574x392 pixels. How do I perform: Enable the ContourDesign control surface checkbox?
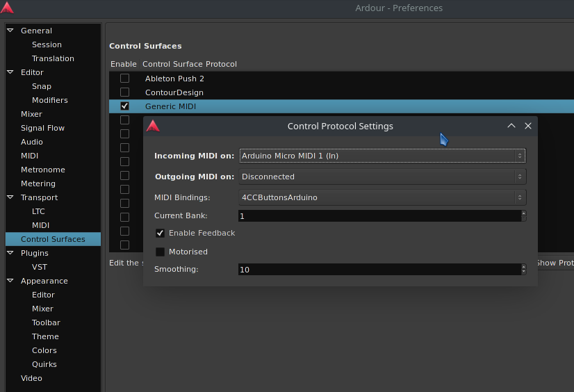[125, 92]
